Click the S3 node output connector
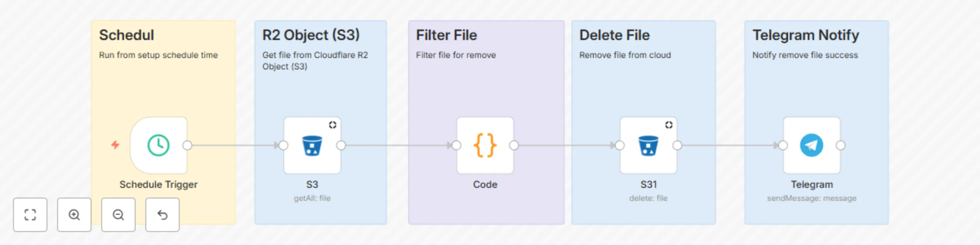 [341, 145]
